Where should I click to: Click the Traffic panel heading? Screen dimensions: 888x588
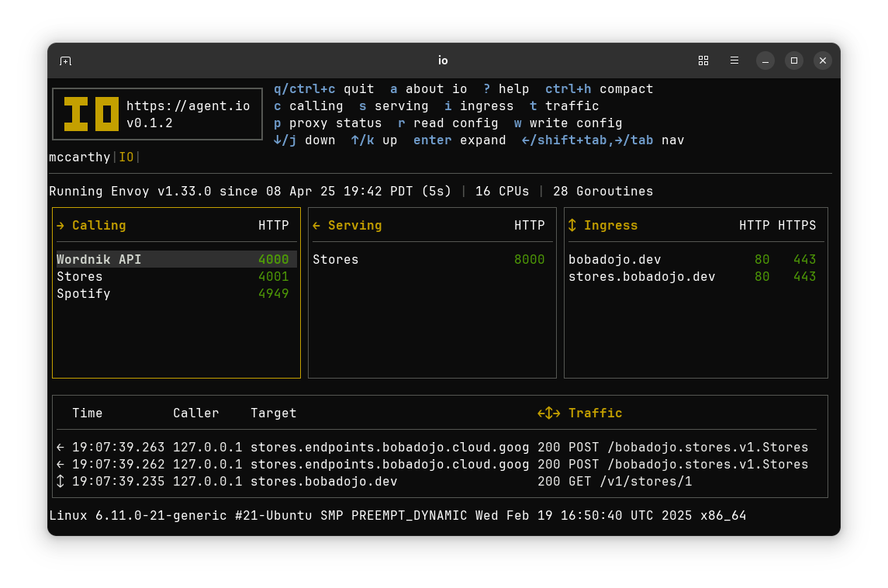(x=595, y=413)
